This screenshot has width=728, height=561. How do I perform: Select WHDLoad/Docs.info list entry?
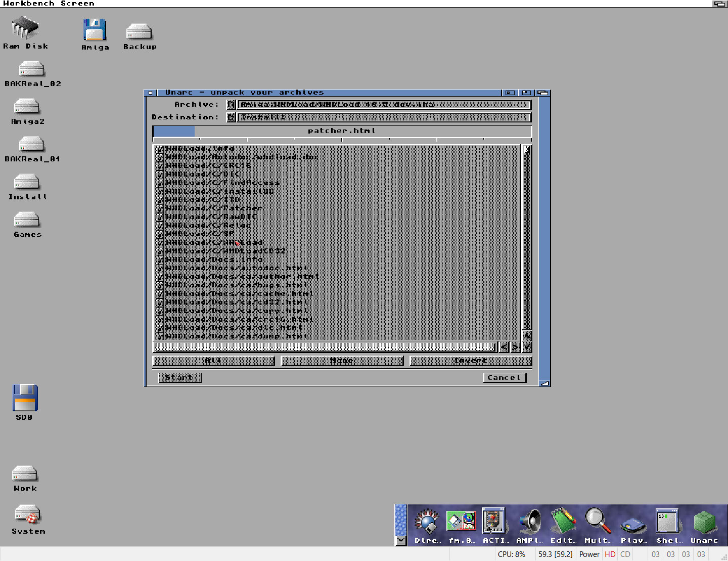(214, 260)
